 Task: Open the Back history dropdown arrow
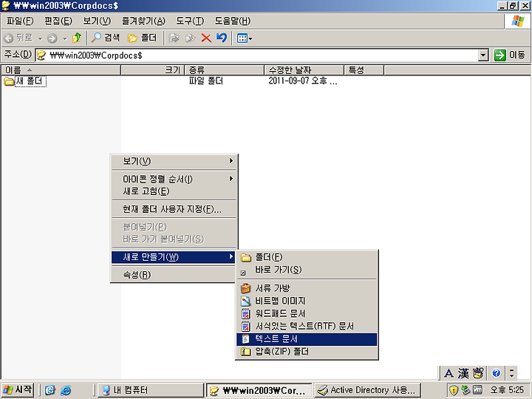[x=40, y=38]
